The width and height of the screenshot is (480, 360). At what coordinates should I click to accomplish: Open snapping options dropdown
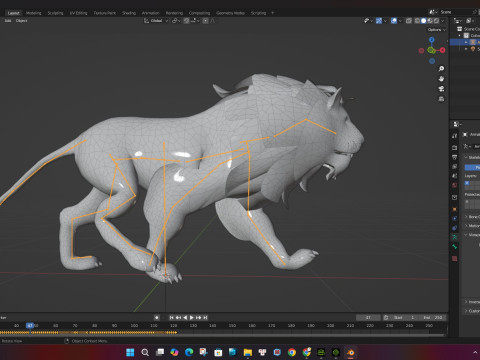(196, 21)
